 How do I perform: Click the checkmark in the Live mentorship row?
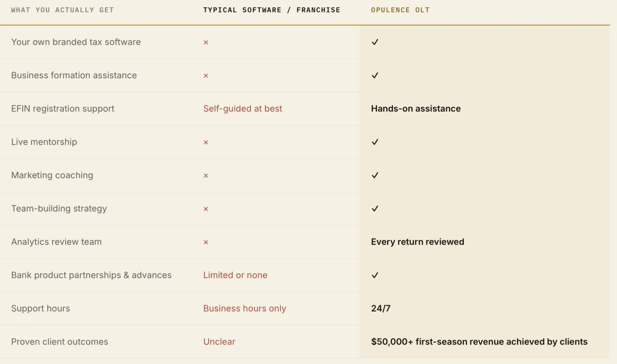click(x=375, y=142)
